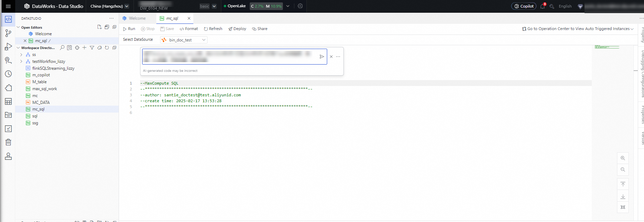Deploy the mc_sql node
Viewport: 644px width, 222px height.
click(237, 29)
